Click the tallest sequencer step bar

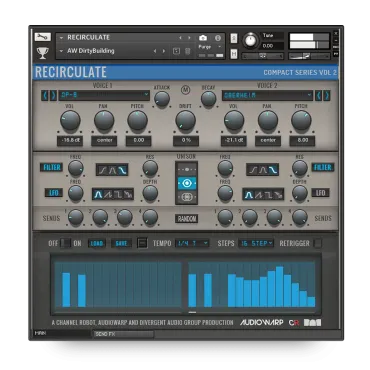(279, 286)
